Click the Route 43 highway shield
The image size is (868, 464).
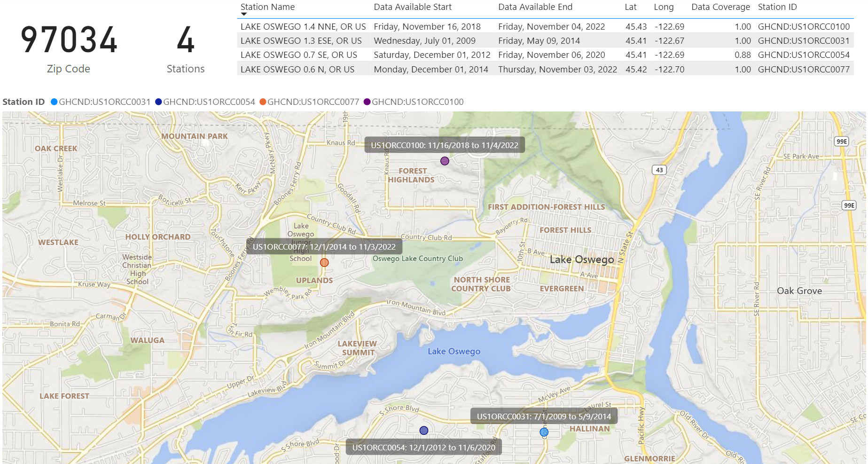click(659, 170)
